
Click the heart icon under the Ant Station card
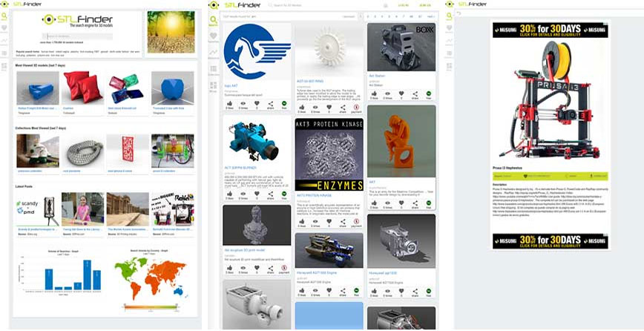tap(401, 94)
